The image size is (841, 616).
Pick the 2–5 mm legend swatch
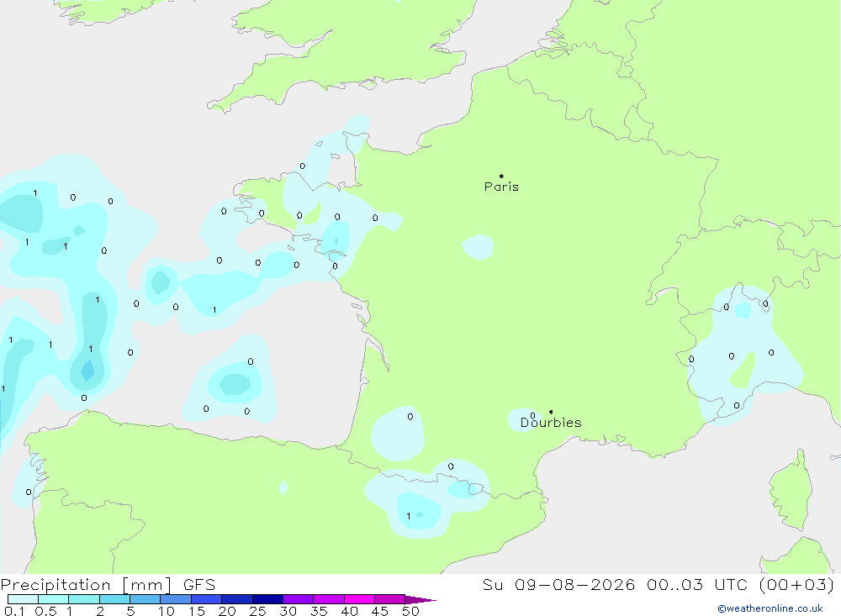click(114, 599)
